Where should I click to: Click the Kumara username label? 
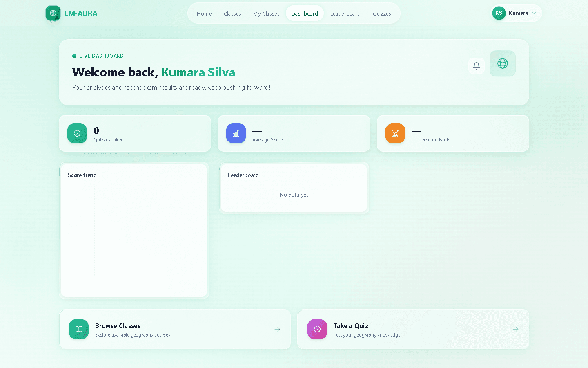[x=519, y=13]
